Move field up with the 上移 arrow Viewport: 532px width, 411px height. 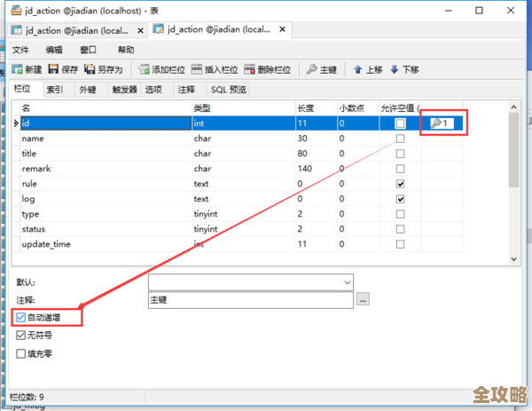[x=358, y=69]
